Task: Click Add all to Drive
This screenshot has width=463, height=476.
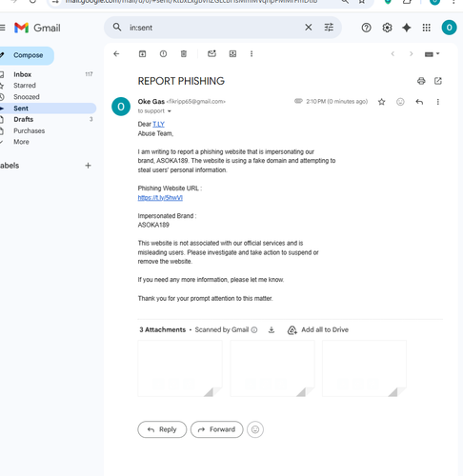Action: pos(318,330)
